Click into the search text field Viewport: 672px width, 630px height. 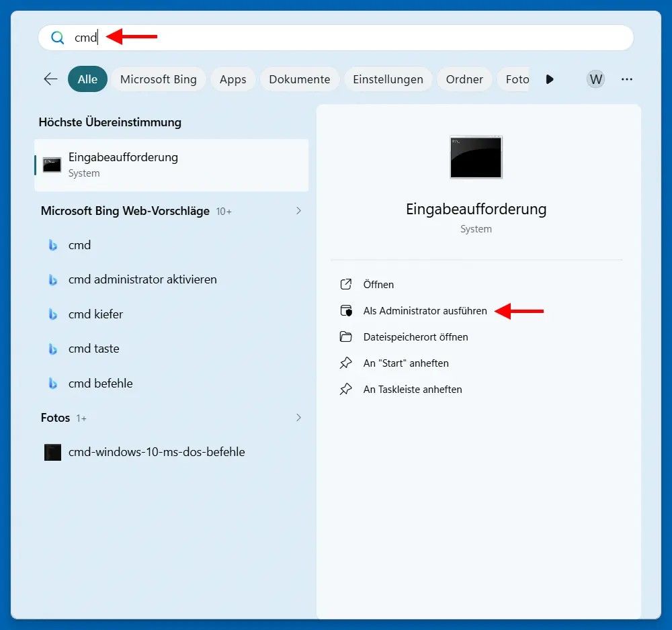(x=336, y=38)
